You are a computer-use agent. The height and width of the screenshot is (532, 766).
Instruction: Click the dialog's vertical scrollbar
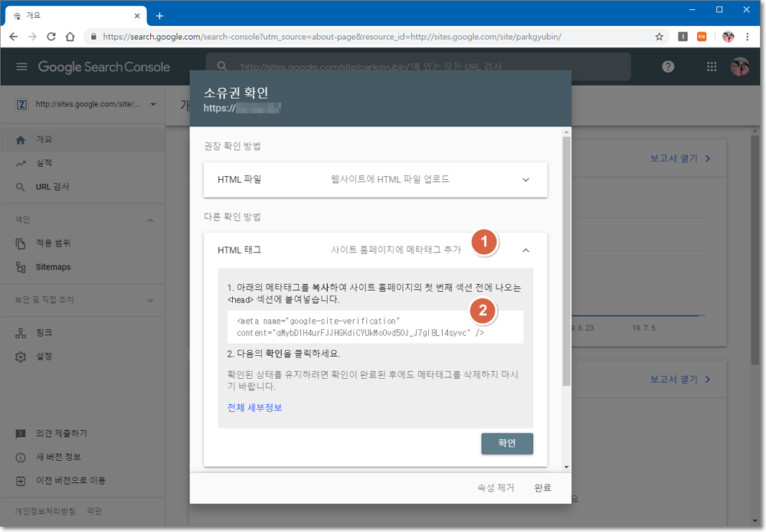[x=566, y=262]
